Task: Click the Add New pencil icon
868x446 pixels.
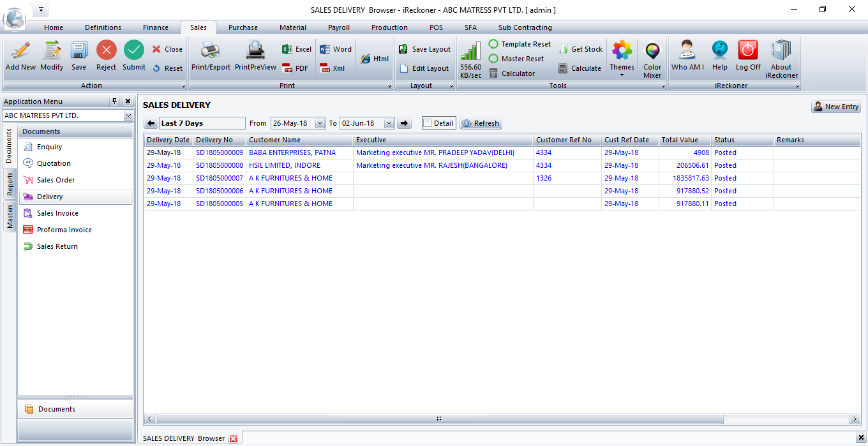Action: click(x=20, y=51)
